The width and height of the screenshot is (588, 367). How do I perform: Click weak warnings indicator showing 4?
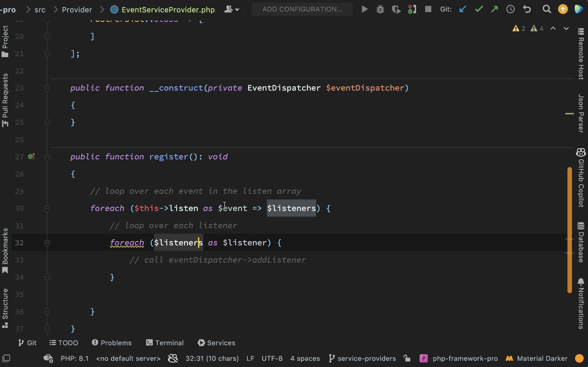tap(537, 29)
